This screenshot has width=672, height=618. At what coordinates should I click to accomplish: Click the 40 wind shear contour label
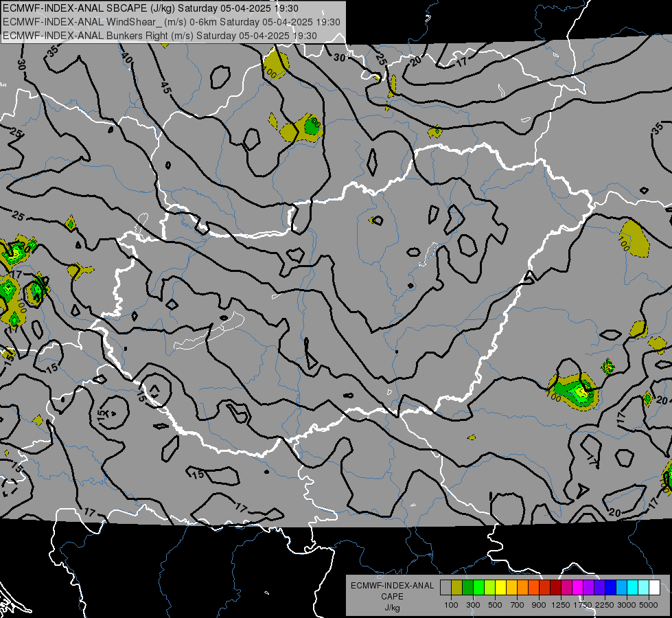(x=126, y=58)
